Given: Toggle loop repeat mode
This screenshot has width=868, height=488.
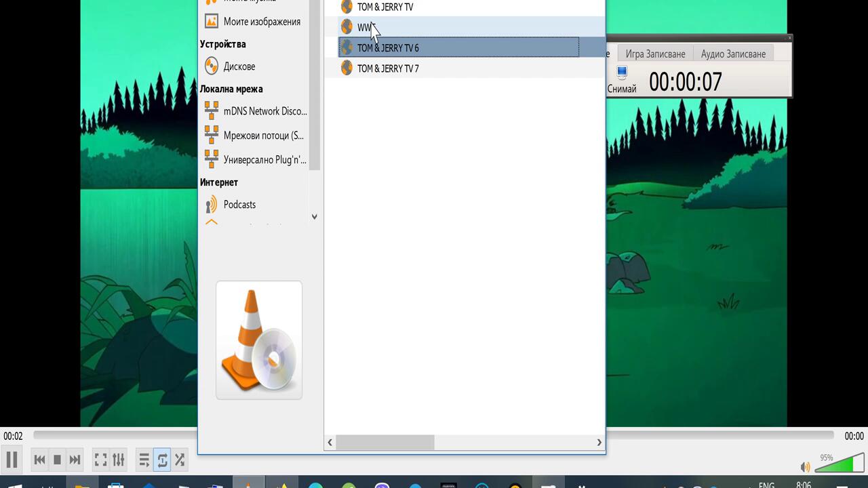Looking at the screenshot, I should point(162,460).
